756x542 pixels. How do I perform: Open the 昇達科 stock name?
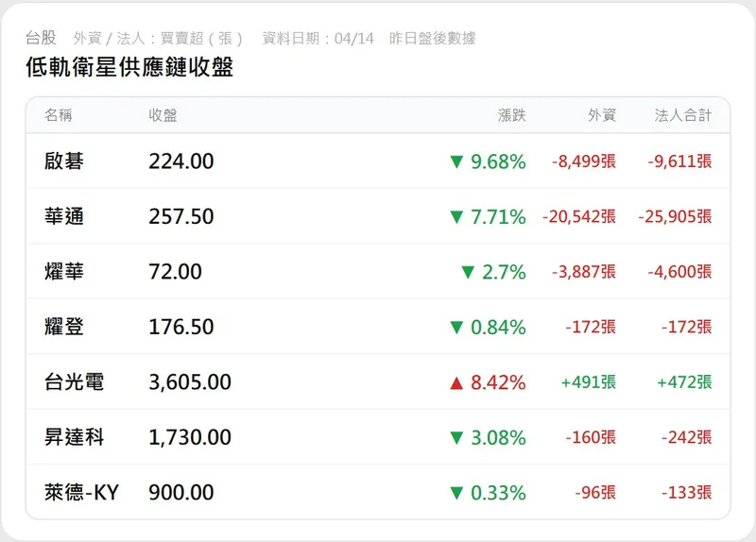click(x=74, y=438)
